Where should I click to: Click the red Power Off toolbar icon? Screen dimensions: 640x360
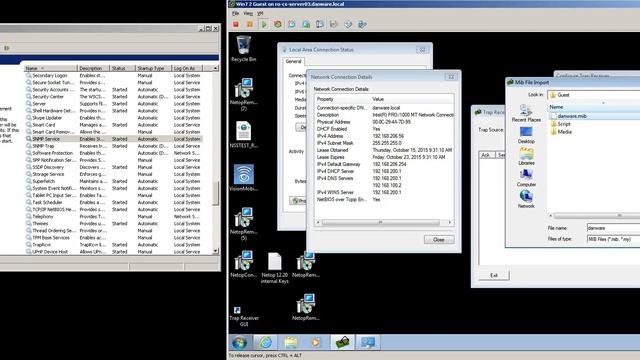pos(236,24)
